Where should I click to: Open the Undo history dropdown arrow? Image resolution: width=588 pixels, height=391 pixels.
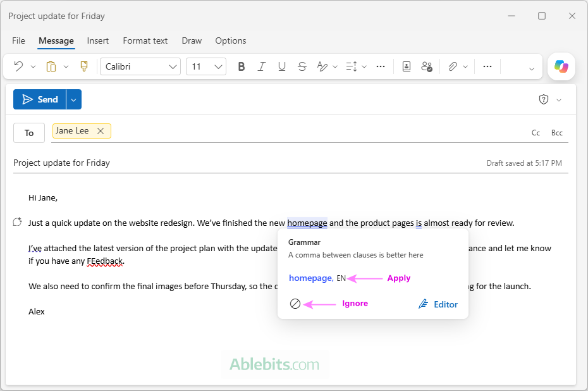[33, 67]
